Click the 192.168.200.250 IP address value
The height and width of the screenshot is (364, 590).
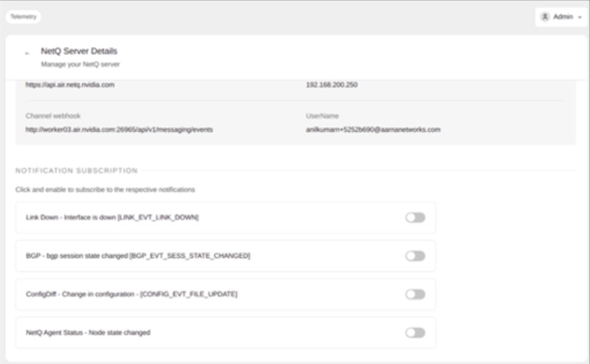[331, 85]
